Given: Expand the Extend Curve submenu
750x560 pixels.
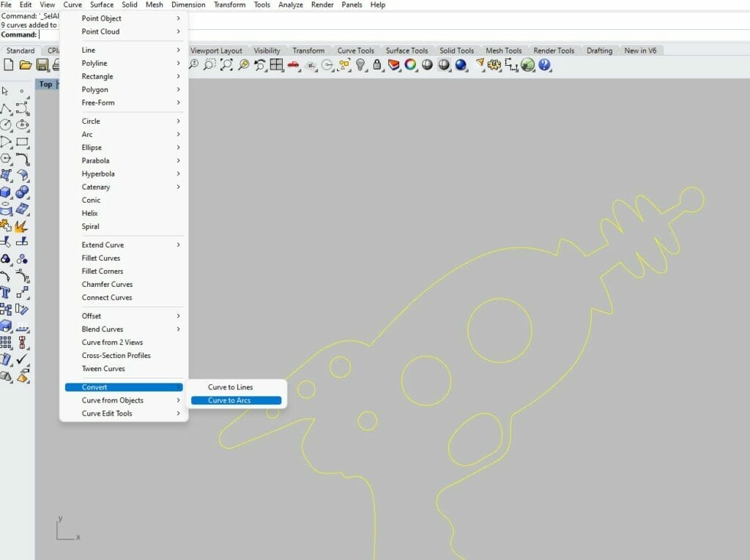Looking at the screenshot, I should point(124,244).
